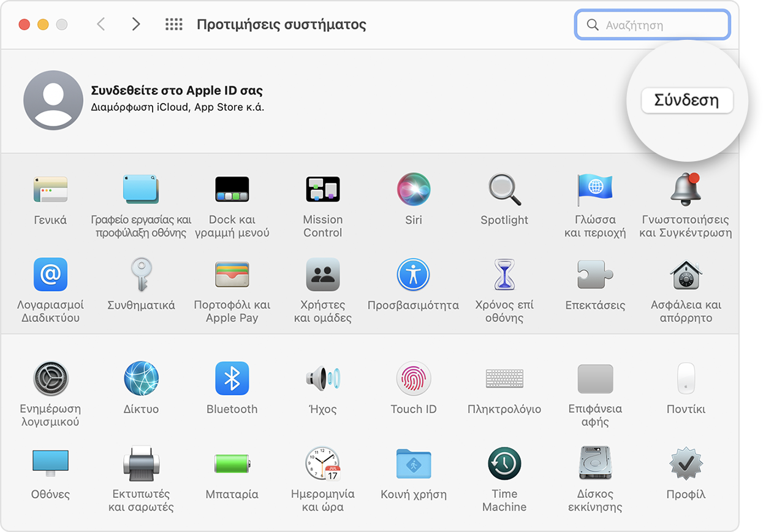Open Mission Control settings
766x532 pixels.
coord(323,189)
